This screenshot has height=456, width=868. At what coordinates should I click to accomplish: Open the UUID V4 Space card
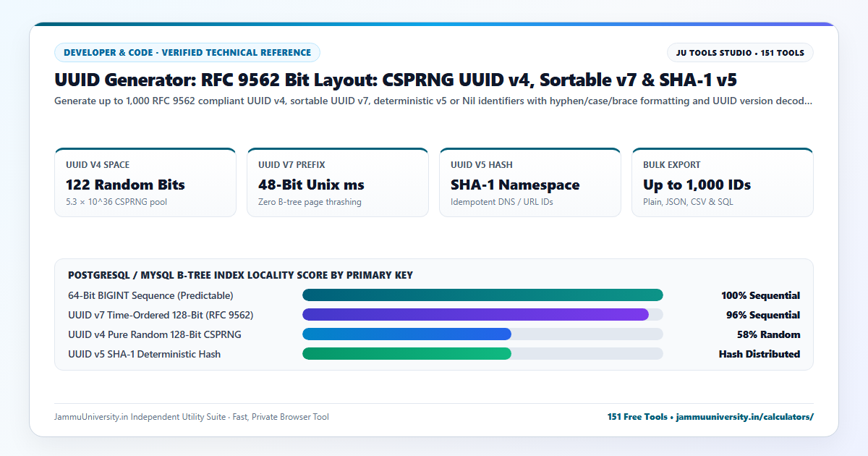tap(145, 182)
